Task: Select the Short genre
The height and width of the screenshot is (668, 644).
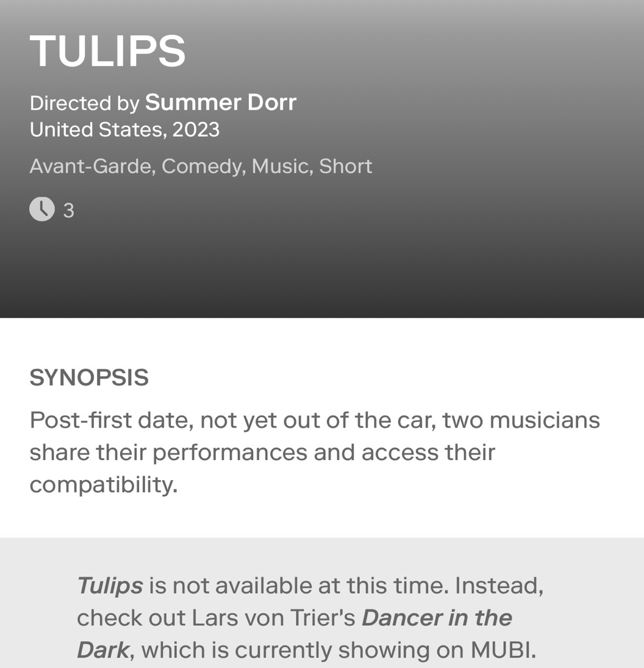Action: [x=345, y=166]
